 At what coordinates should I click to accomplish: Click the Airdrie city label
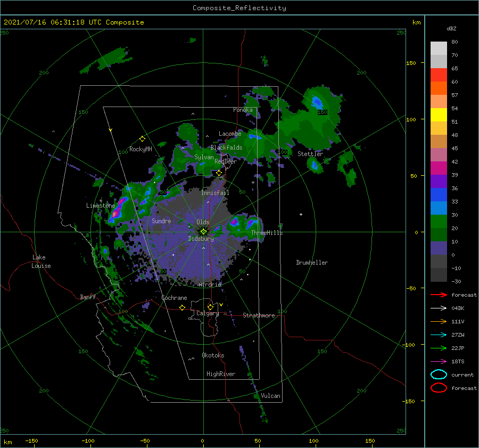(210, 284)
